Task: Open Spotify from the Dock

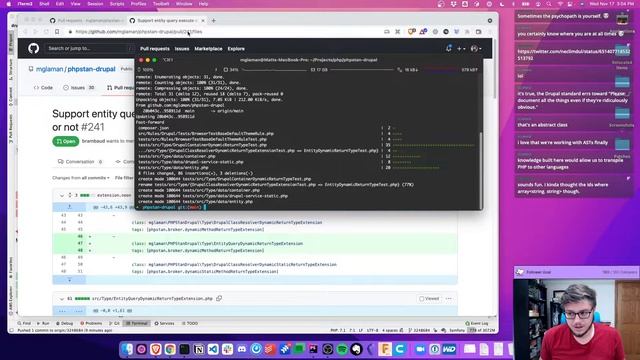Action: coord(342,349)
